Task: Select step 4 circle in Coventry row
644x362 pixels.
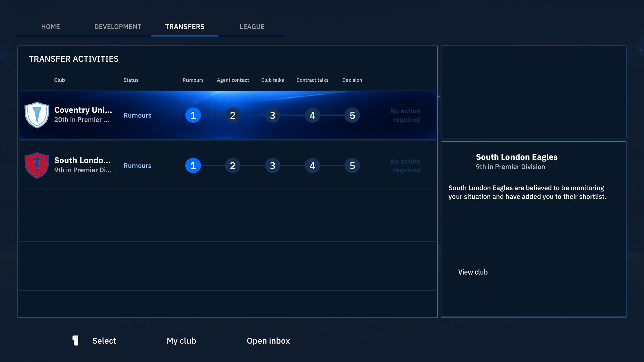Action: coord(312,115)
